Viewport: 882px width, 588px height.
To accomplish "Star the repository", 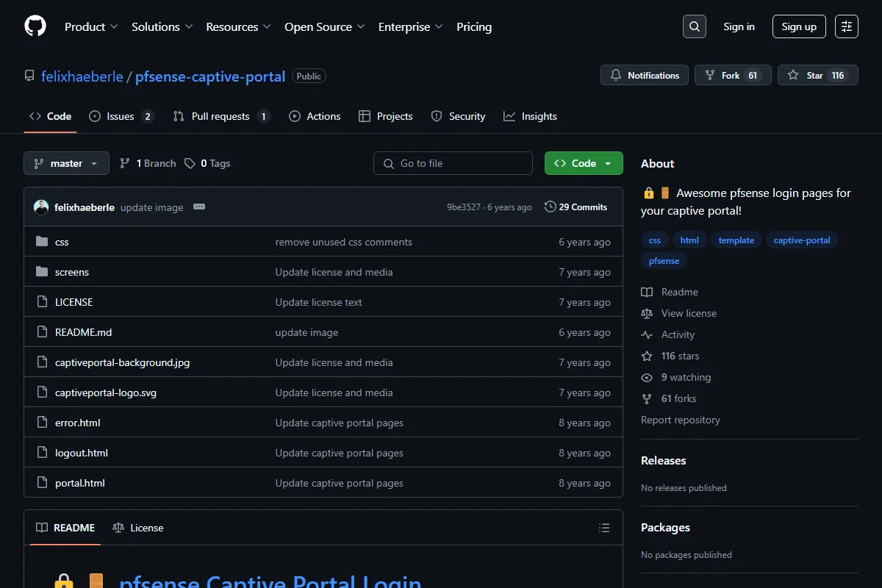I will pyautogui.click(x=817, y=75).
